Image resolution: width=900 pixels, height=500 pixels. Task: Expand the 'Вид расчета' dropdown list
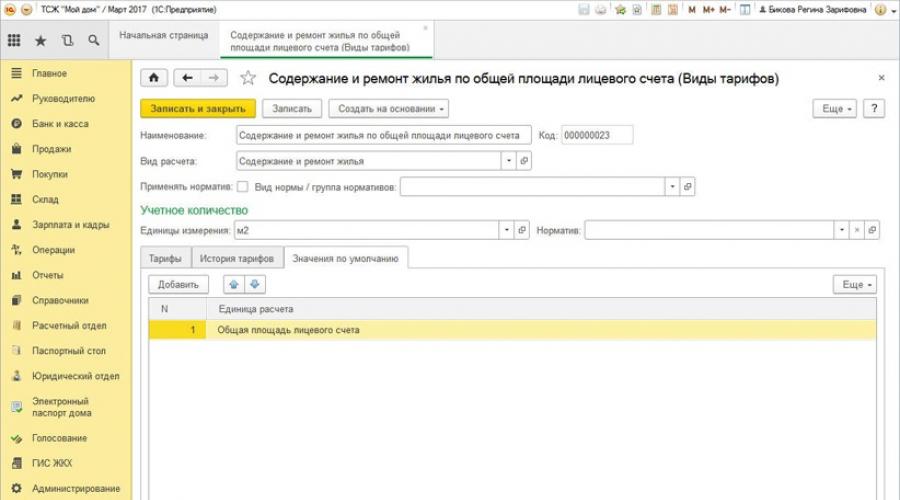coord(508,160)
